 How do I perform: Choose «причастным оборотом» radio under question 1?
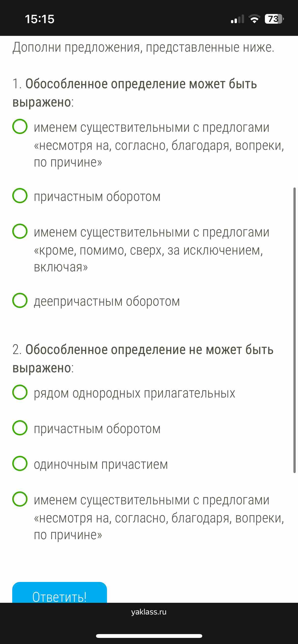(x=20, y=196)
